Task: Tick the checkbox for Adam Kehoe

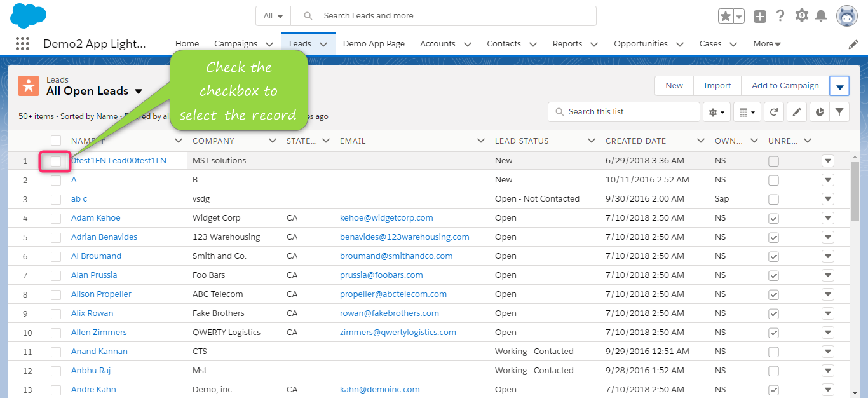Action: point(56,218)
